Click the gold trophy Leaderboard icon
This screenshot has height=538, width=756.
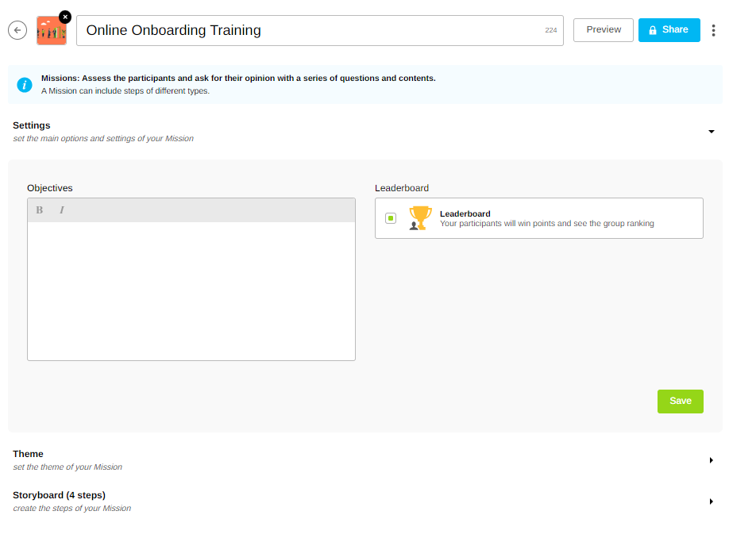point(419,217)
